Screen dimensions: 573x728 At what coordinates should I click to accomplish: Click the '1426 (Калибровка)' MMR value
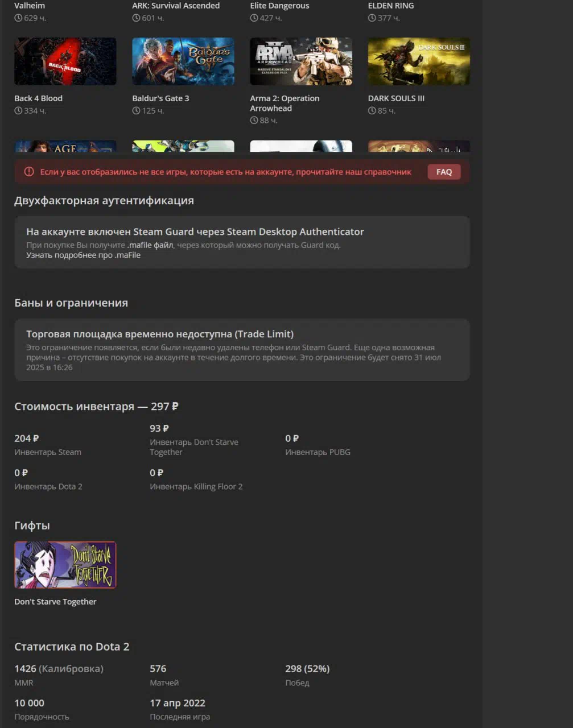pyautogui.click(x=59, y=669)
